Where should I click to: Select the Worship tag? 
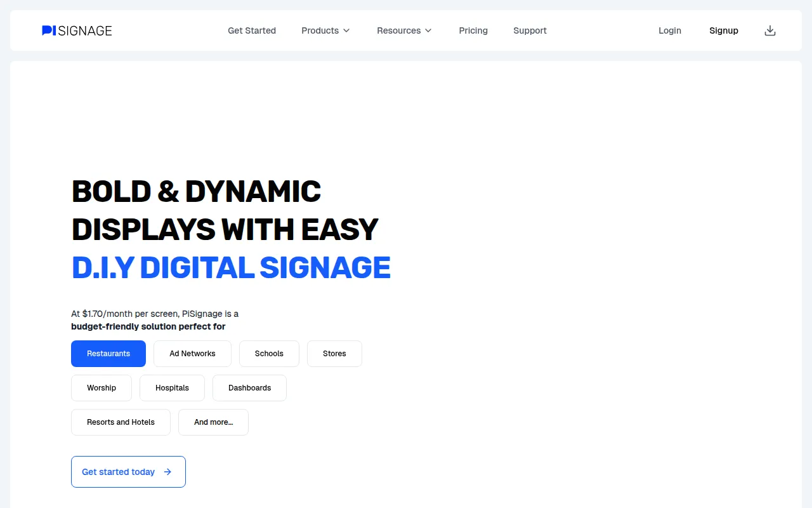coord(101,388)
